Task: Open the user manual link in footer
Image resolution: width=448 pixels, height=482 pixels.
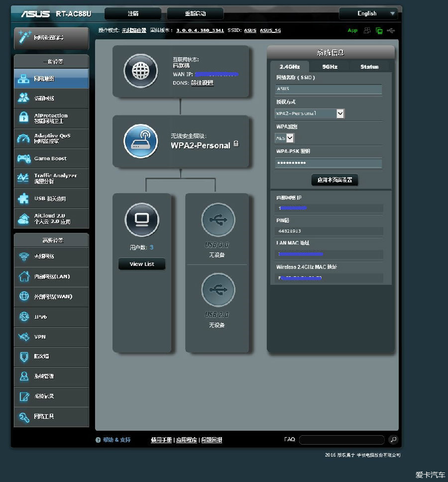Action: point(161,440)
